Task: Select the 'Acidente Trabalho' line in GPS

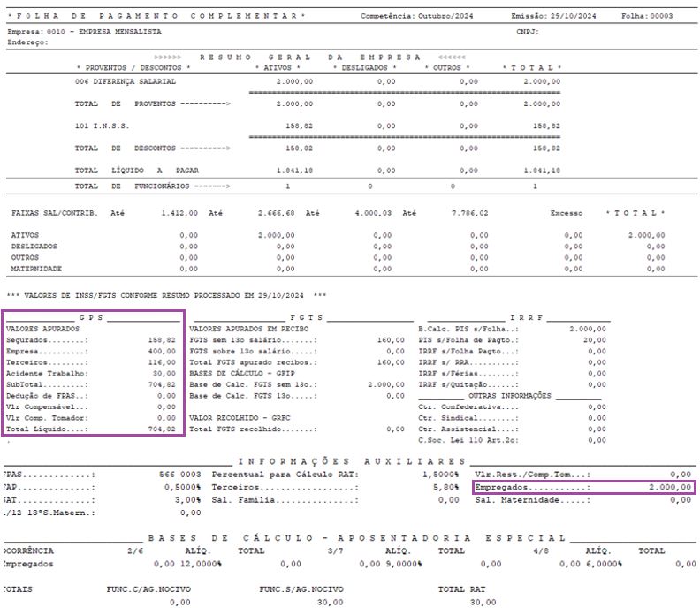Action: [x=91, y=374]
